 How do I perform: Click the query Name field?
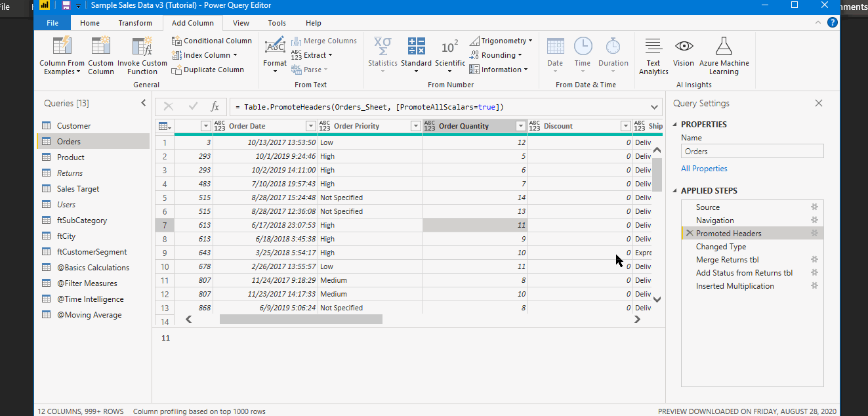click(x=752, y=151)
